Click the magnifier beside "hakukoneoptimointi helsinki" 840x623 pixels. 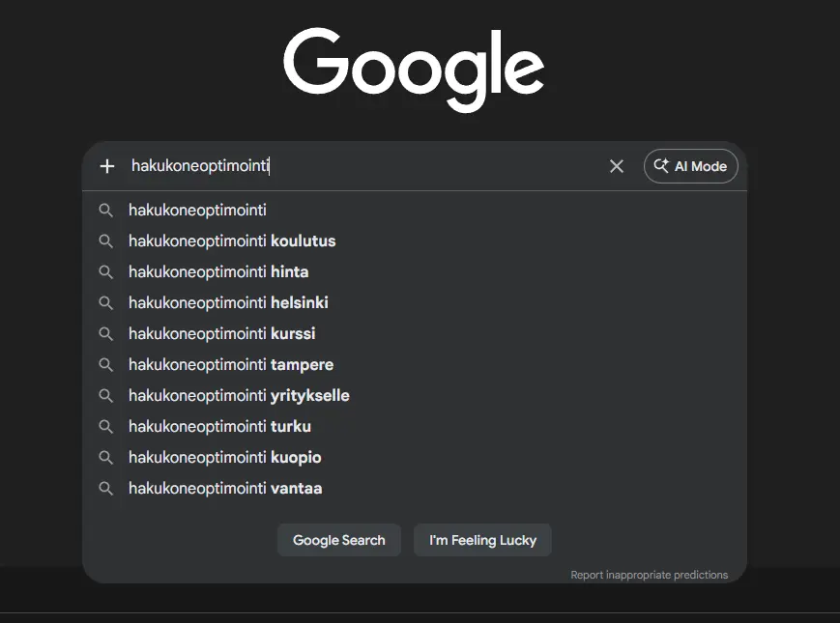coord(106,302)
